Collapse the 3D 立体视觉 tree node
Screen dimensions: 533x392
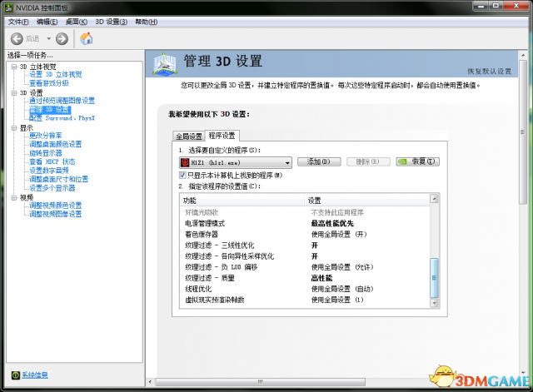(14, 67)
